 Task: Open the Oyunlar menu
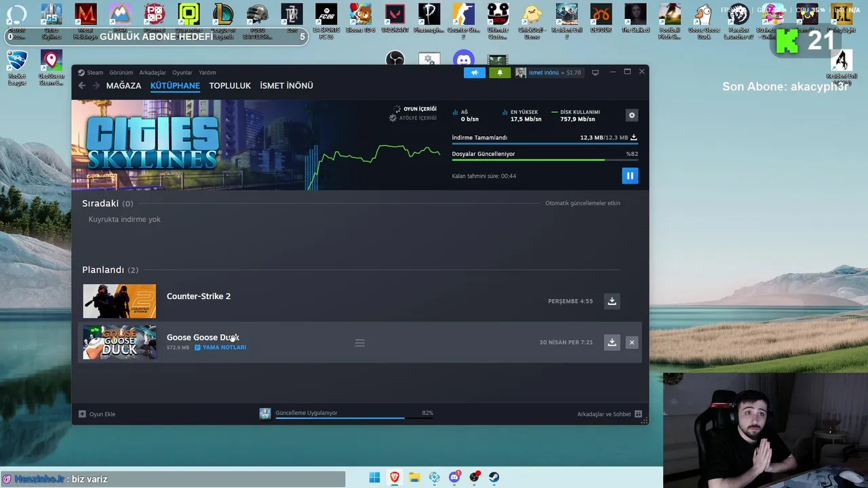click(x=182, y=73)
